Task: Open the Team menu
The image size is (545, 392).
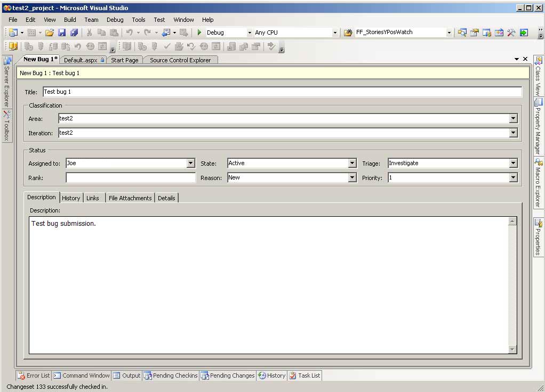Action: click(x=91, y=20)
